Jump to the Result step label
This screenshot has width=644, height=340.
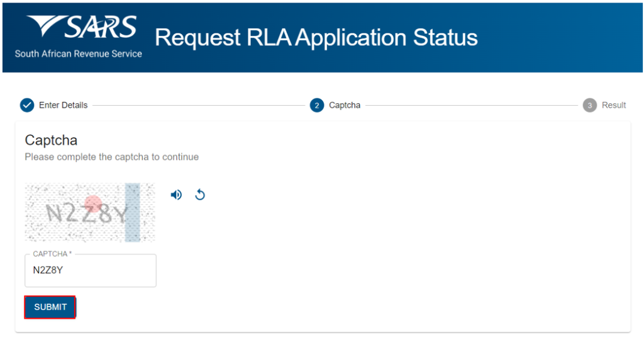coord(614,105)
